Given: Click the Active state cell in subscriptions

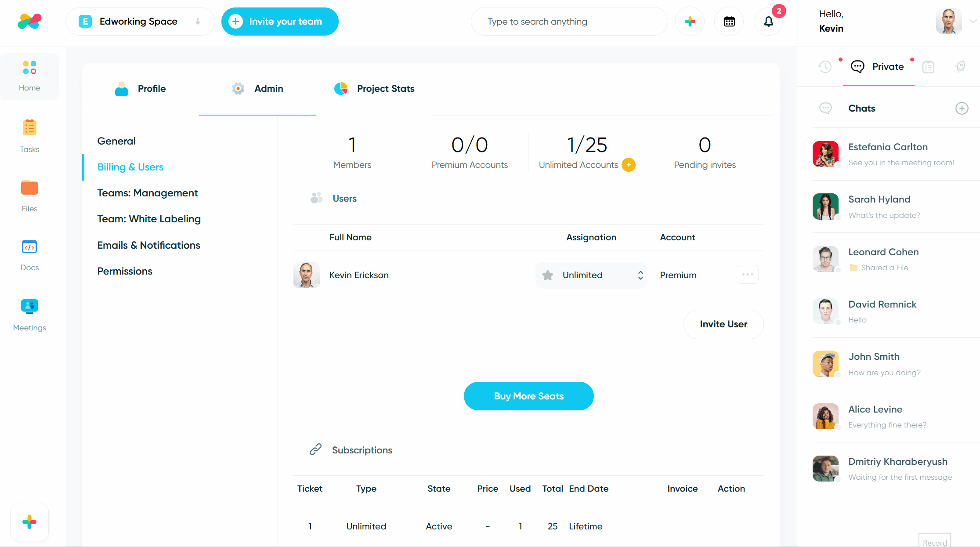Looking at the screenshot, I should tap(439, 526).
